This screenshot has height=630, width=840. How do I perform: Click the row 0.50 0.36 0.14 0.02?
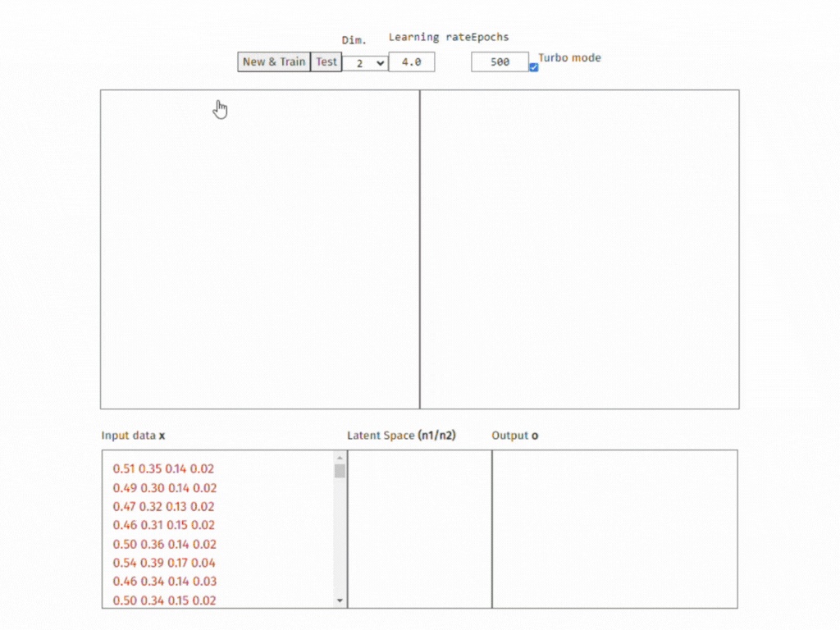point(164,545)
